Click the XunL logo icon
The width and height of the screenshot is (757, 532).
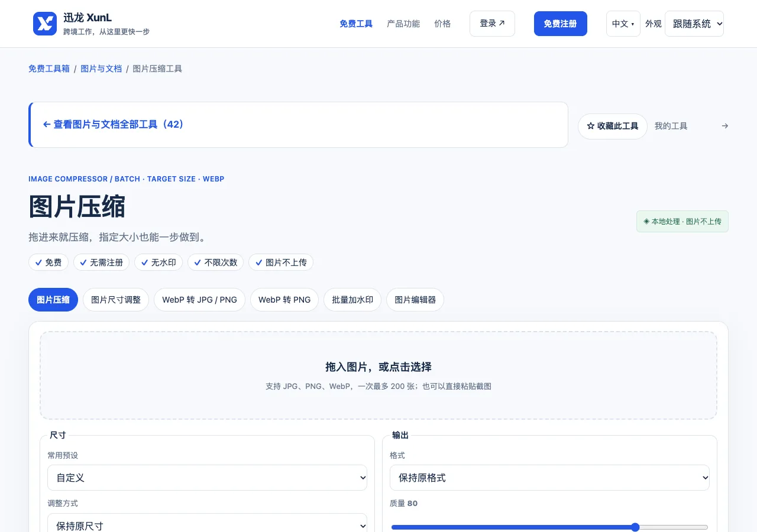tap(45, 24)
